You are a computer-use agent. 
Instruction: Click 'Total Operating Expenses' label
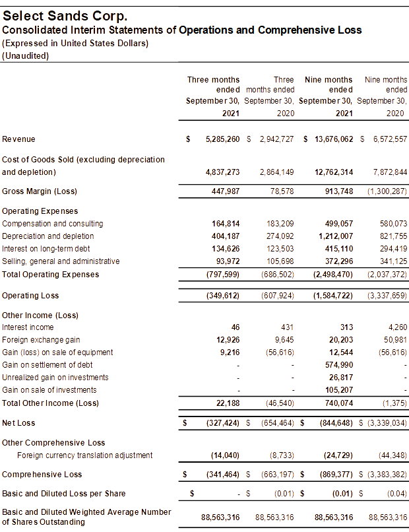51,275
